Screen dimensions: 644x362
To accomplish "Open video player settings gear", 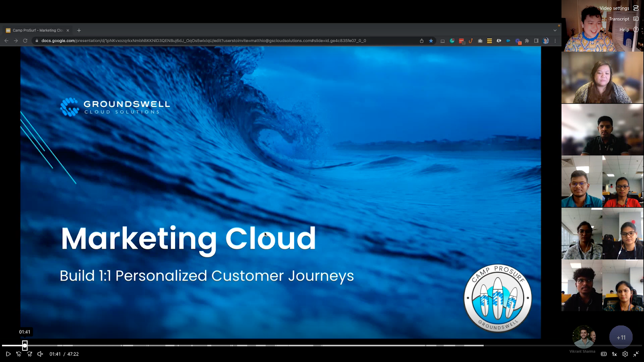I will (x=625, y=354).
